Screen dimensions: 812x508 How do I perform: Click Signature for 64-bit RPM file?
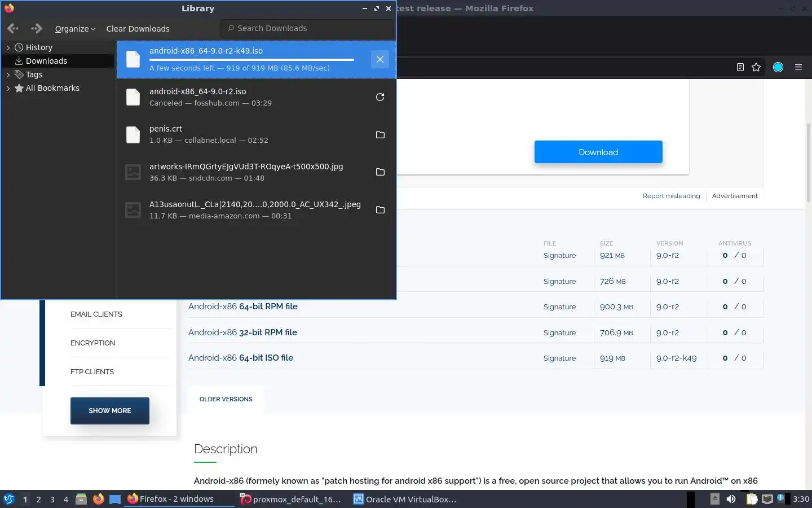pyautogui.click(x=559, y=307)
